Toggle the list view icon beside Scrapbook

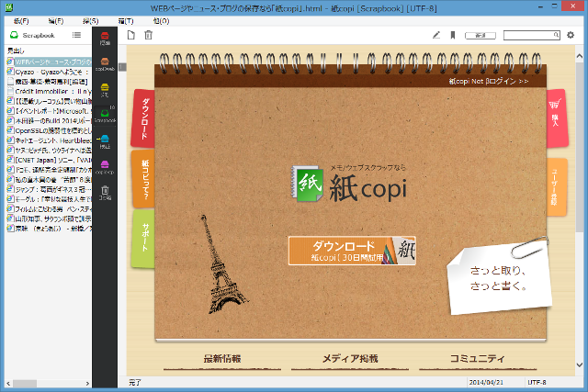pyautogui.click(x=76, y=35)
